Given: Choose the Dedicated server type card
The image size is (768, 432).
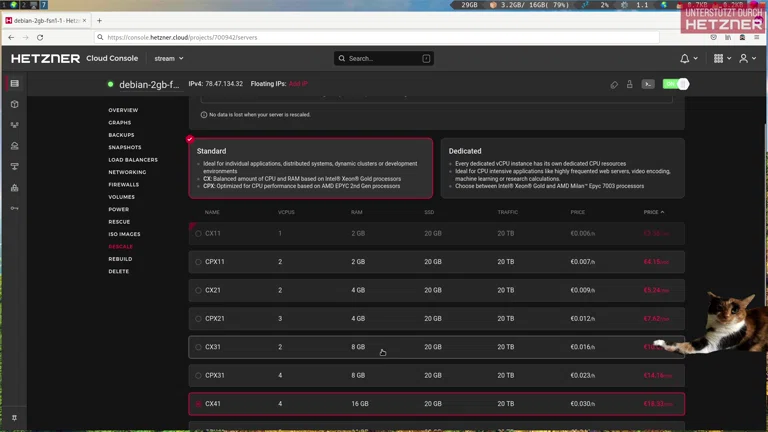Looking at the screenshot, I should 562,168.
